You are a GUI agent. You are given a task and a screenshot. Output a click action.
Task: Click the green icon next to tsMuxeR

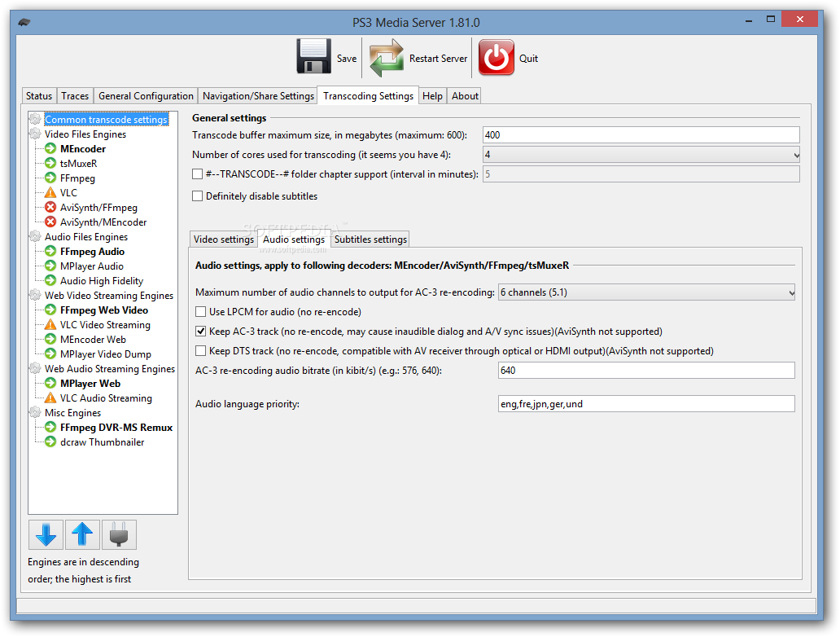(x=50, y=163)
